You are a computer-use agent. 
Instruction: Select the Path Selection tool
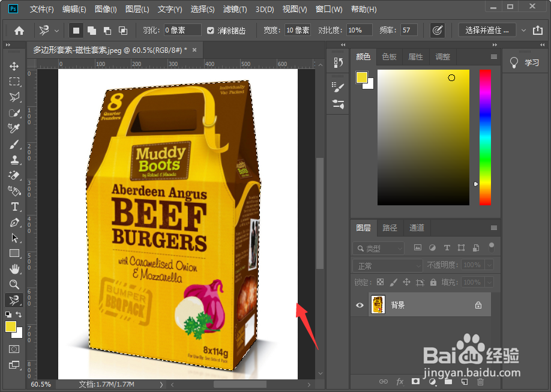(x=14, y=238)
